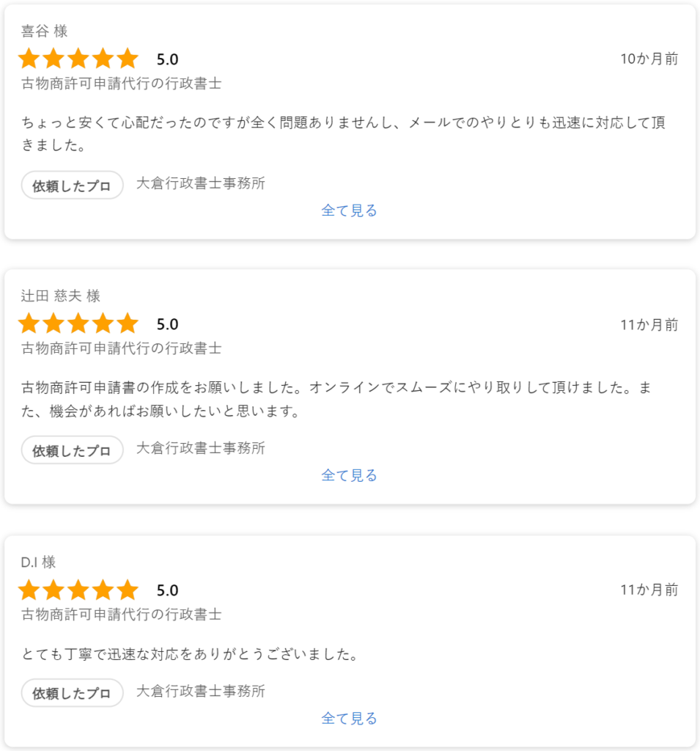Click the reviewer name 辻田 慈夫 様
700x751 pixels.
click(61, 296)
